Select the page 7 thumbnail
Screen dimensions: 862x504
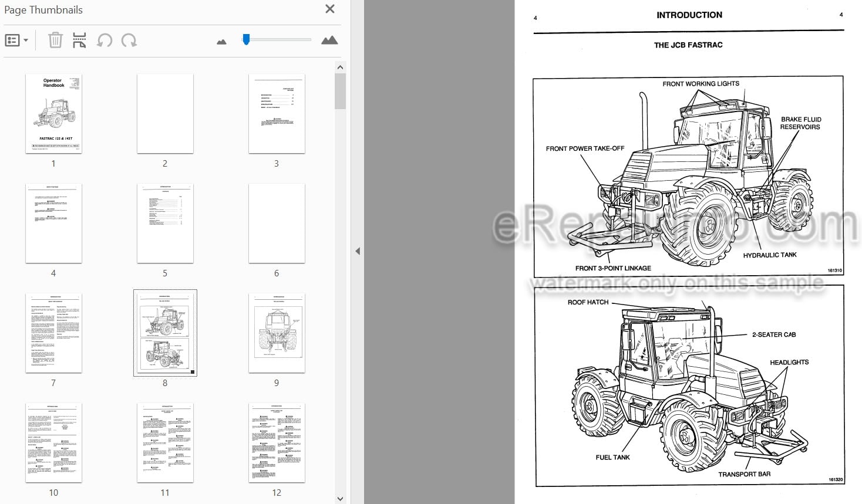(53, 333)
